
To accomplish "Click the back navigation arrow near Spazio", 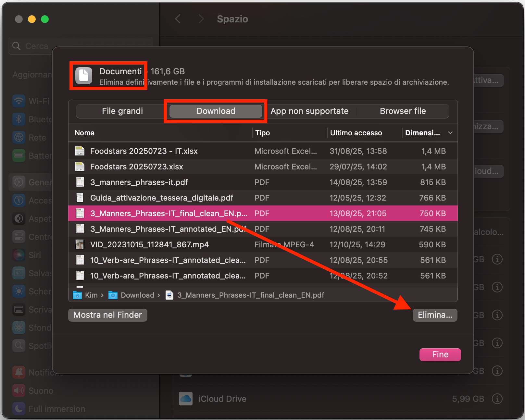I will pyautogui.click(x=178, y=19).
